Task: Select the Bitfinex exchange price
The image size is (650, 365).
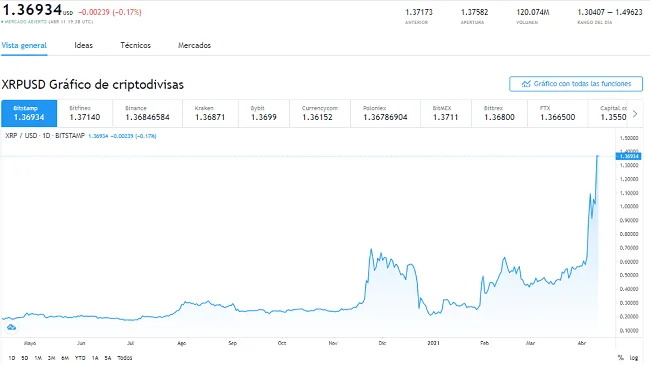Action: point(85,113)
